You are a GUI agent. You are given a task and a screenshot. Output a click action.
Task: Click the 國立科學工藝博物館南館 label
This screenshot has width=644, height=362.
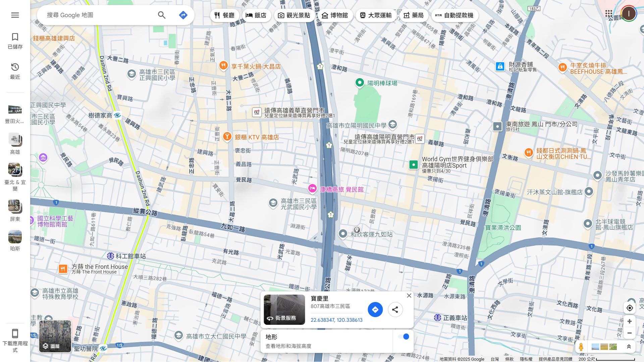[x=55, y=221]
